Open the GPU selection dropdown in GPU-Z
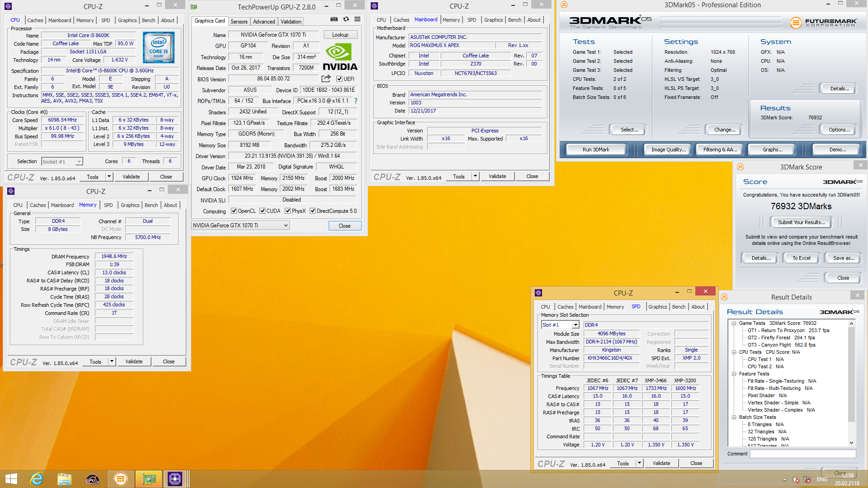 point(241,225)
